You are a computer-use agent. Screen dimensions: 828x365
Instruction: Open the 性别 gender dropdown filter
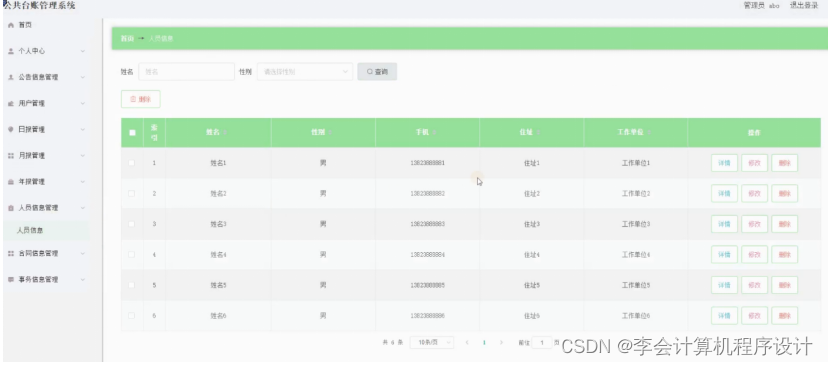[x=305, y=71]
